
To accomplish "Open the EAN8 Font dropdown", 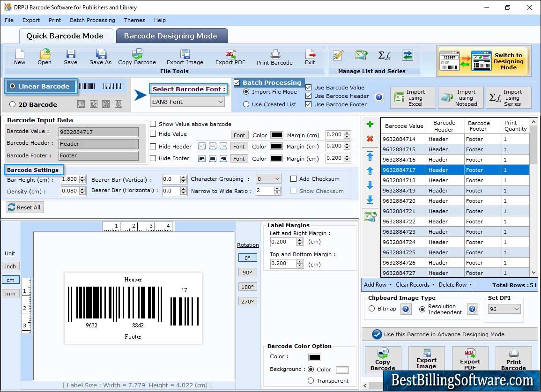I will (x=188, y=102).
